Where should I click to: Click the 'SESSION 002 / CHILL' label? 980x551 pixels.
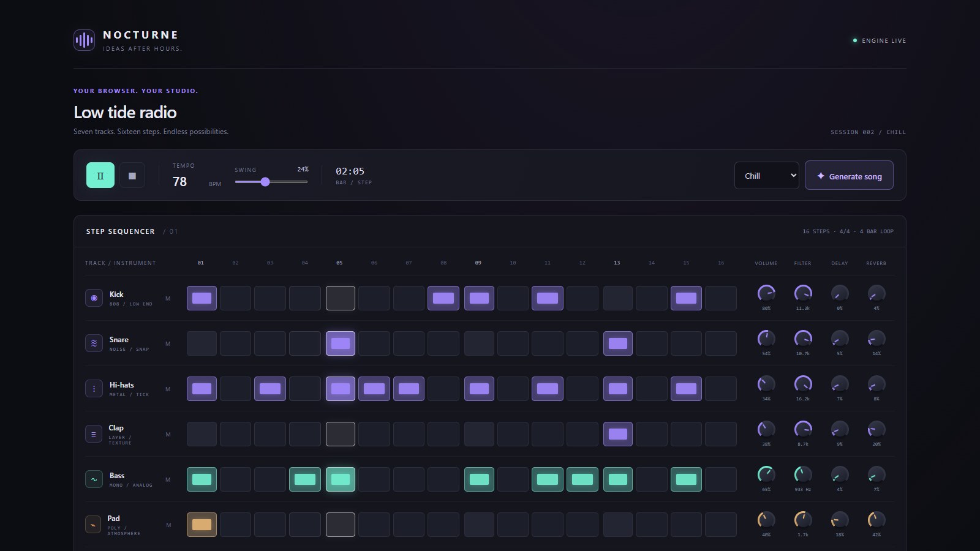click(868, 132)
